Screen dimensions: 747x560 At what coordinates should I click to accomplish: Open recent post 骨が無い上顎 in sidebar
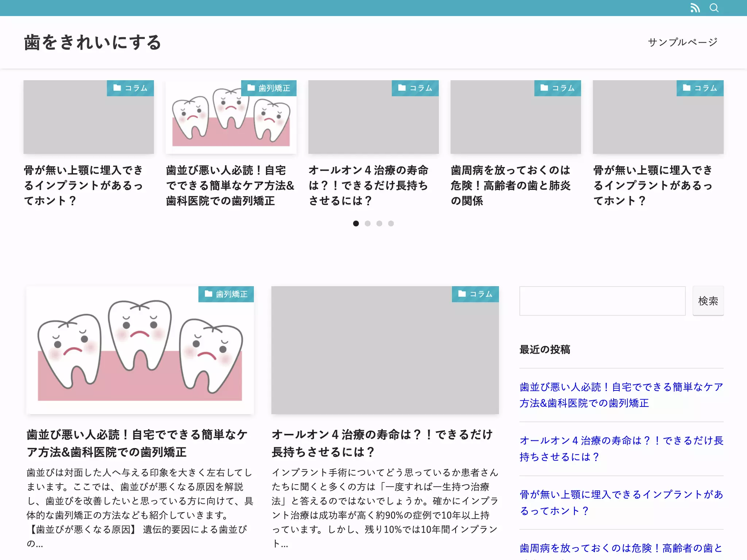622,503
